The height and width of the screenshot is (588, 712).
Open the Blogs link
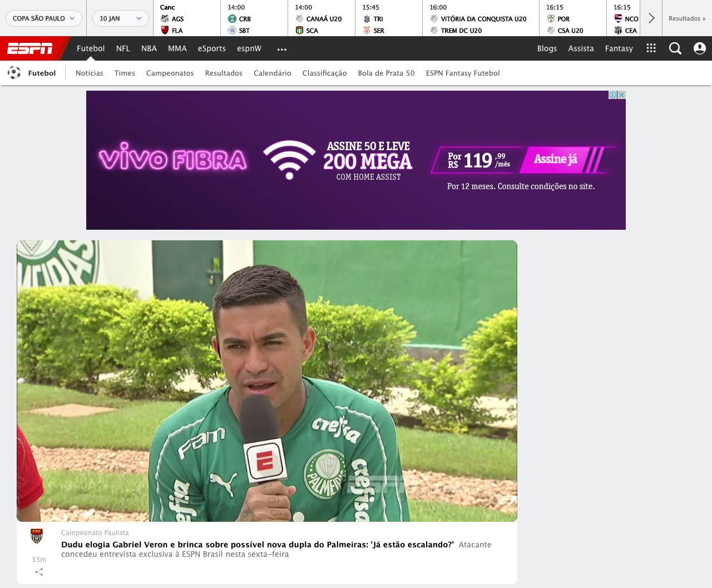(547, 48)
